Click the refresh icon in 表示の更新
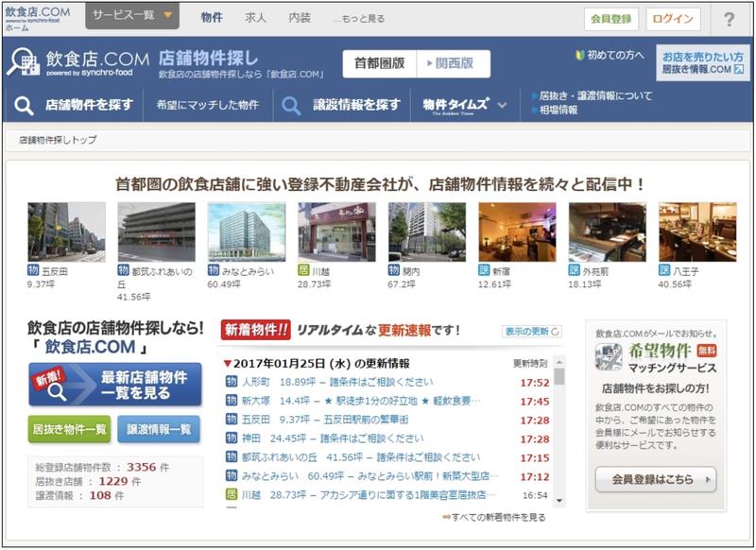The image size is (756, 550). pos(555,332)
